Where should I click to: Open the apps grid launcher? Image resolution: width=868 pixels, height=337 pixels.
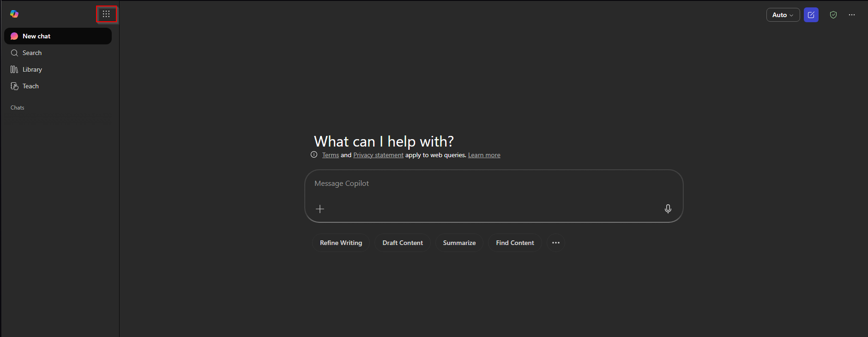106,14
